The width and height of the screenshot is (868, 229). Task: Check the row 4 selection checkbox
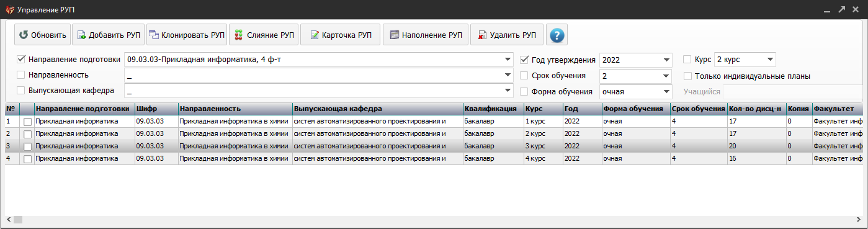click(x=27, y=159)
